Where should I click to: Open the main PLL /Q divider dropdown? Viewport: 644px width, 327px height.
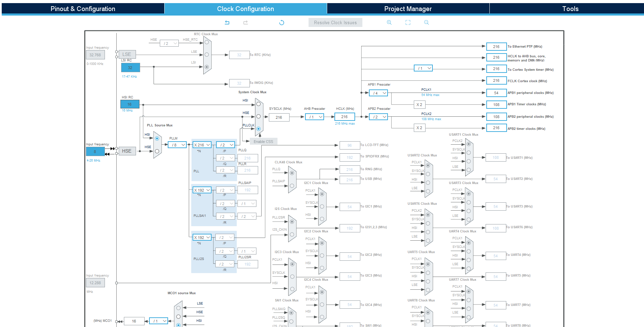coord(225,158)
